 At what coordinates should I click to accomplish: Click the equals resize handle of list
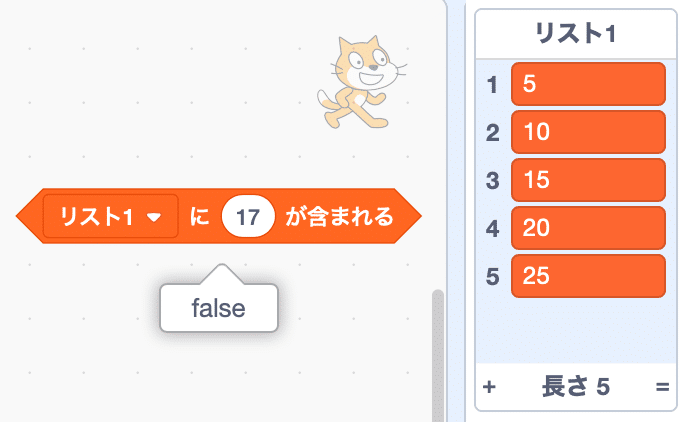point(663,387)
